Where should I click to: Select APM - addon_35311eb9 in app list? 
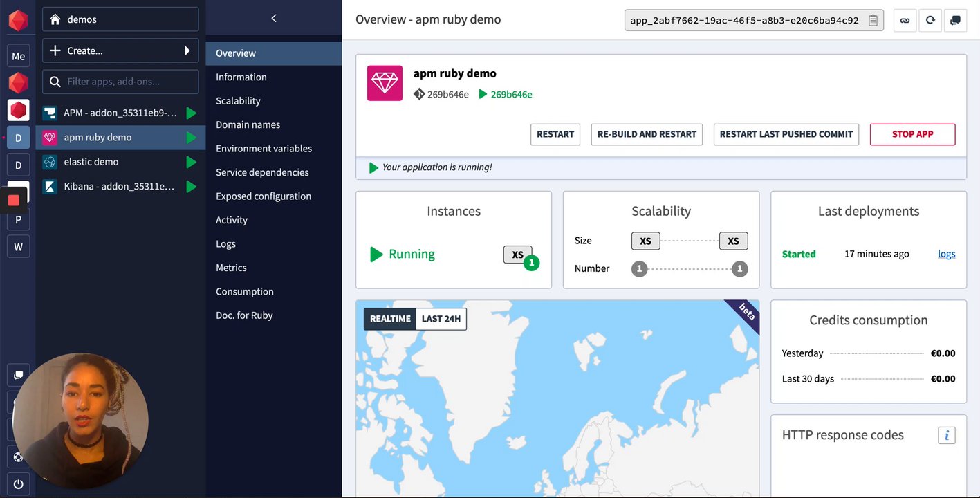click(x=120, y=113)
